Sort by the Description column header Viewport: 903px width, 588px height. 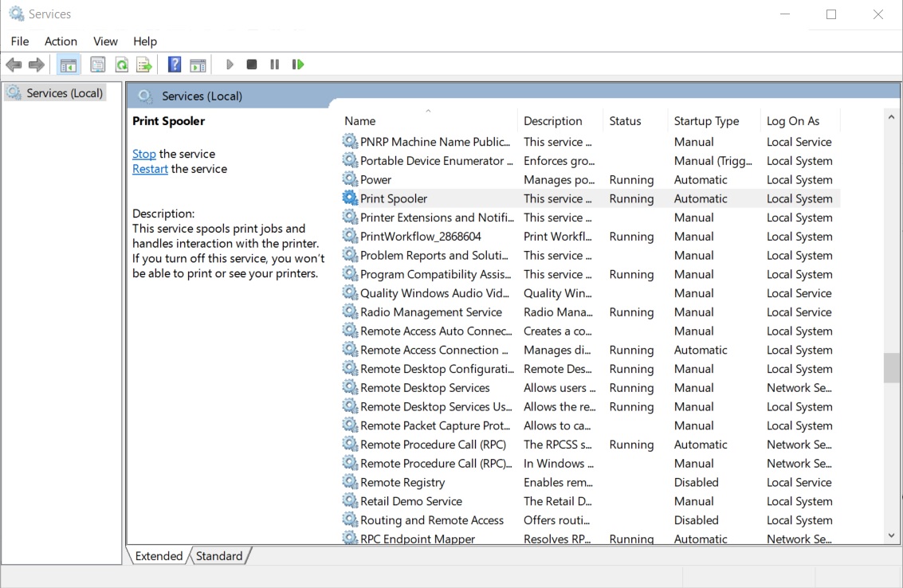coord(560,121)
